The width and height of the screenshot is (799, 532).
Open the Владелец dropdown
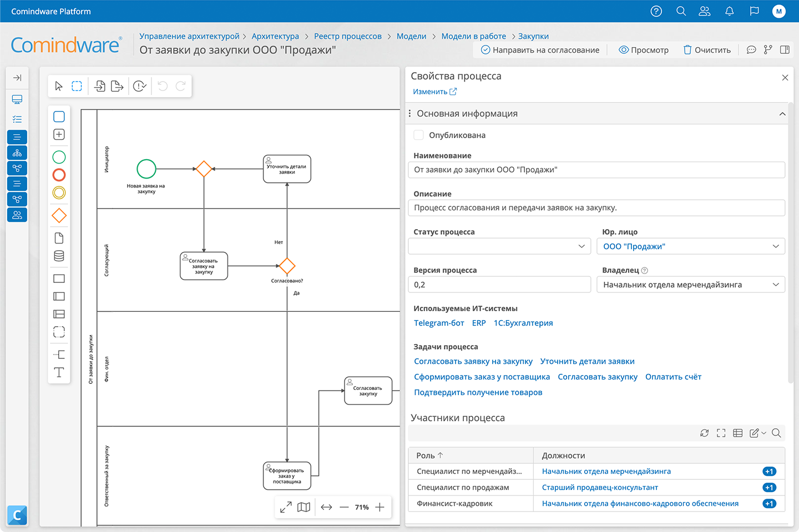pos(691,285)
